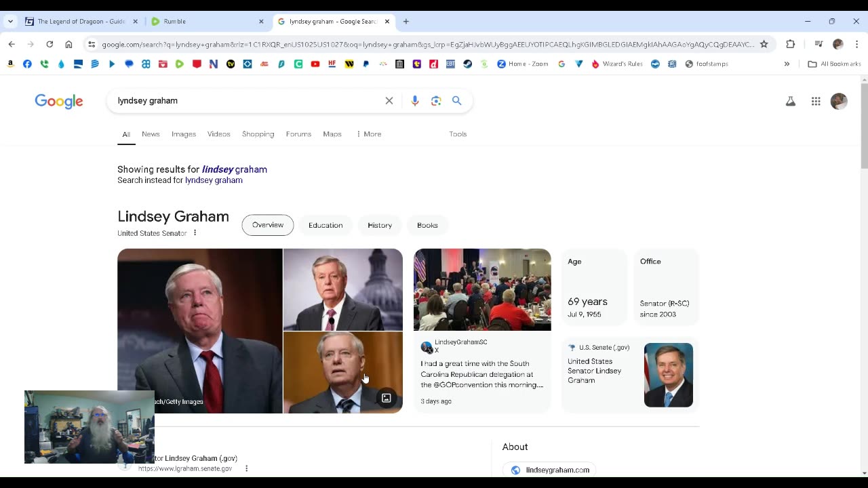Select the Books chip

[427, 225]
